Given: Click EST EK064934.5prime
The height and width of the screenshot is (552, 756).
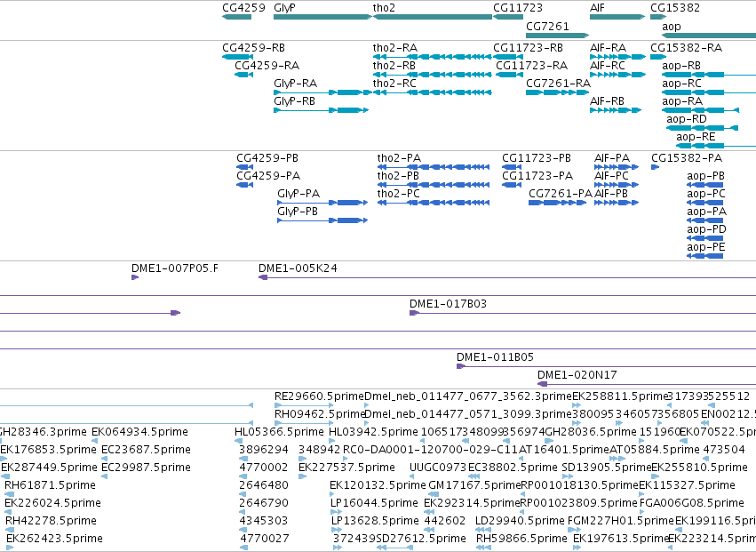Looking at the screenshot, I should click(139, 432).
